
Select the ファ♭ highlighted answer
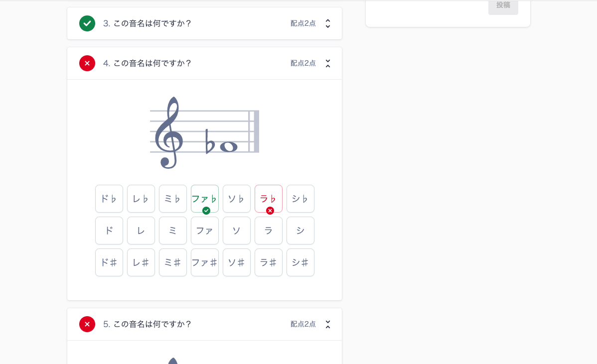click(205, 197)
